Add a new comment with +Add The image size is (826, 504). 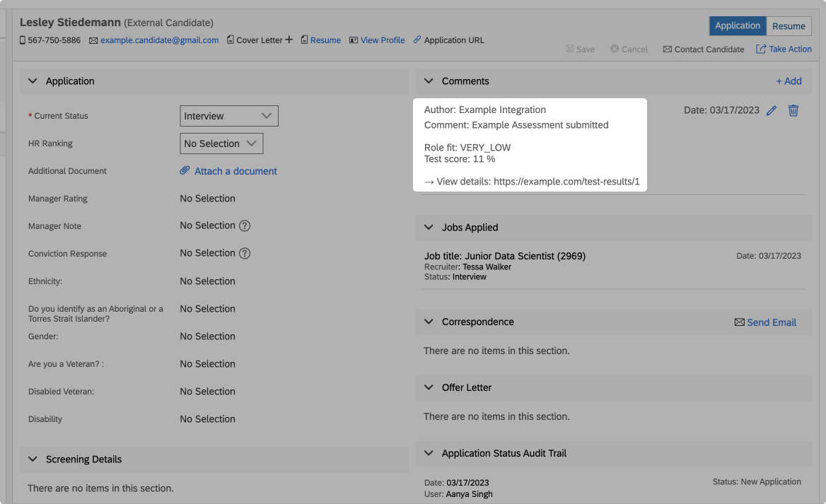[x=789, y=81]
